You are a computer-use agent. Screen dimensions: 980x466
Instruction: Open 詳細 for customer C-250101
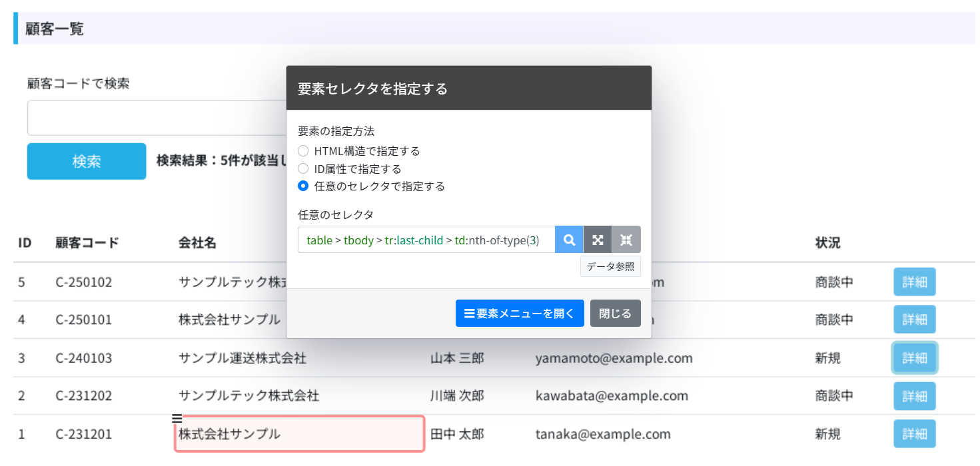tap(915, 320)
